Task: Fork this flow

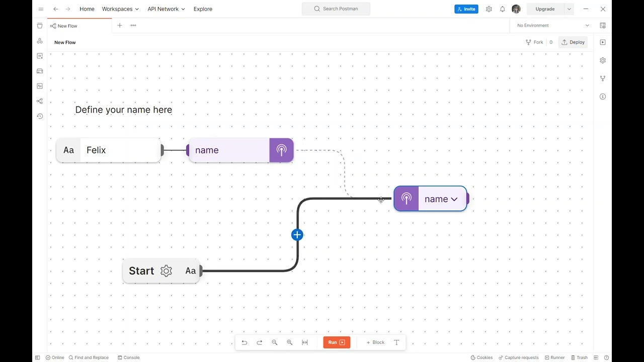Action: pos(534,42)
